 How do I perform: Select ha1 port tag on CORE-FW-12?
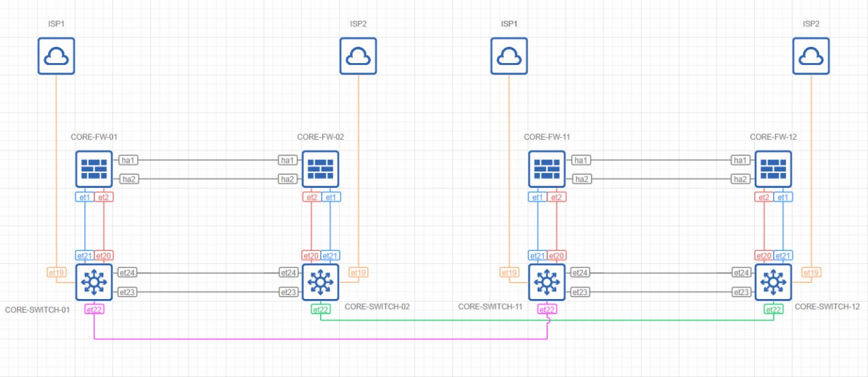click(741, 160)
